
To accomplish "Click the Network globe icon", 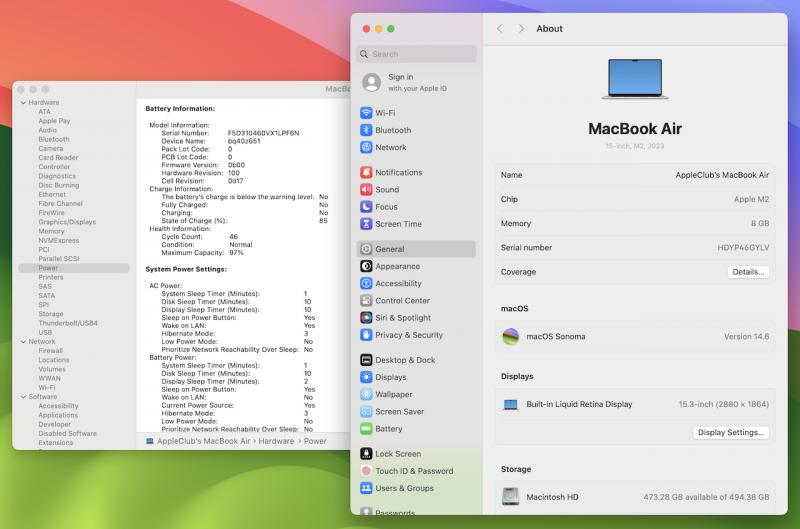I will (x=366, y=147).
